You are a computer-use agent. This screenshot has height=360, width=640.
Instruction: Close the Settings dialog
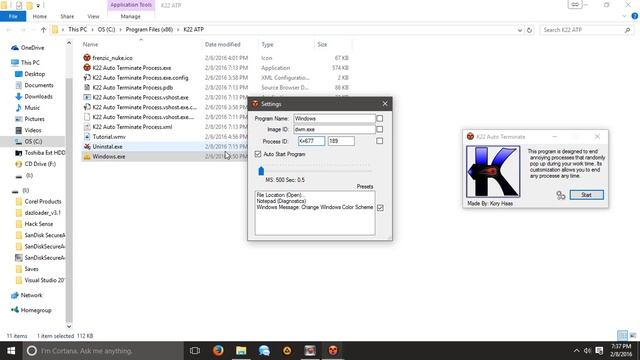pos(385,104)
